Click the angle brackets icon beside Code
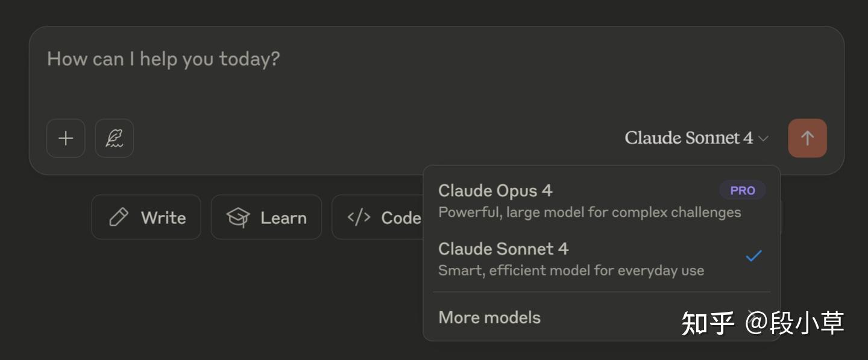 tap(359, 217)
